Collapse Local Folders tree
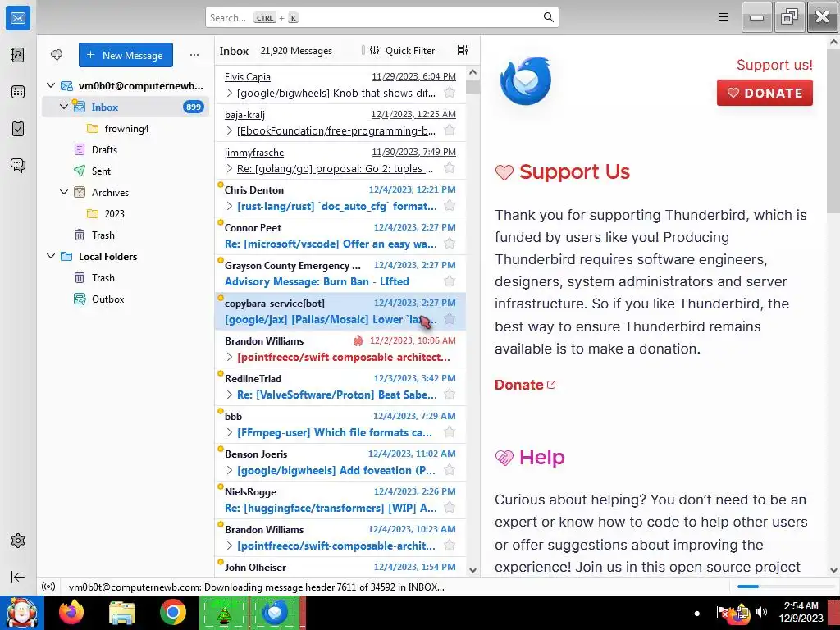The height and width of the screenshot is (630, 840). coord(51,256)
